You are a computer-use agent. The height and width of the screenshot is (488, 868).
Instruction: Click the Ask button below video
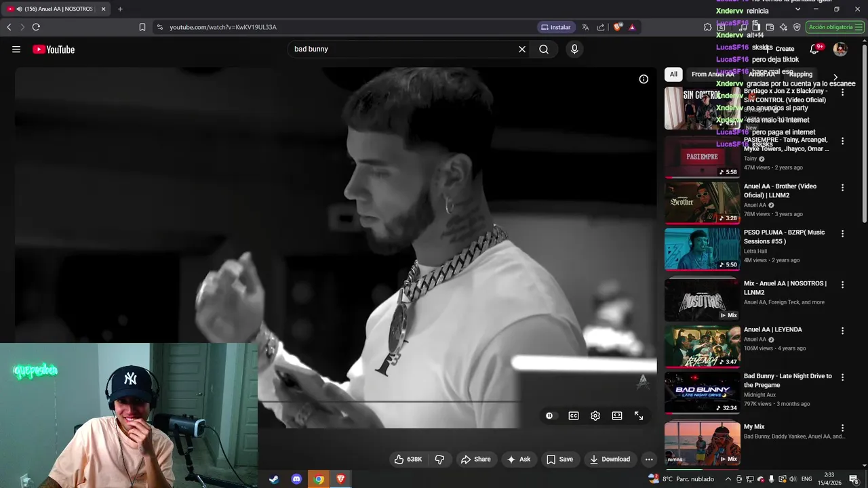coord(519,460)
